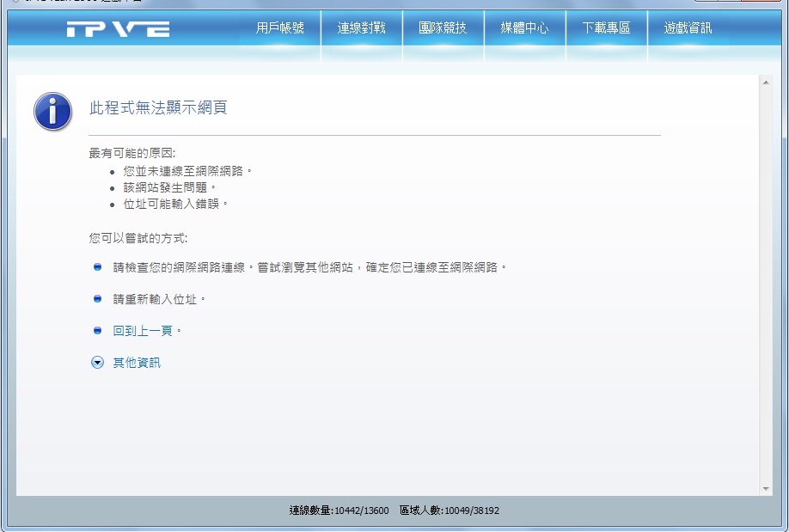This screenshot has width=789, height=532.
Task: Click the blue information icon
Action: [52, 112]
